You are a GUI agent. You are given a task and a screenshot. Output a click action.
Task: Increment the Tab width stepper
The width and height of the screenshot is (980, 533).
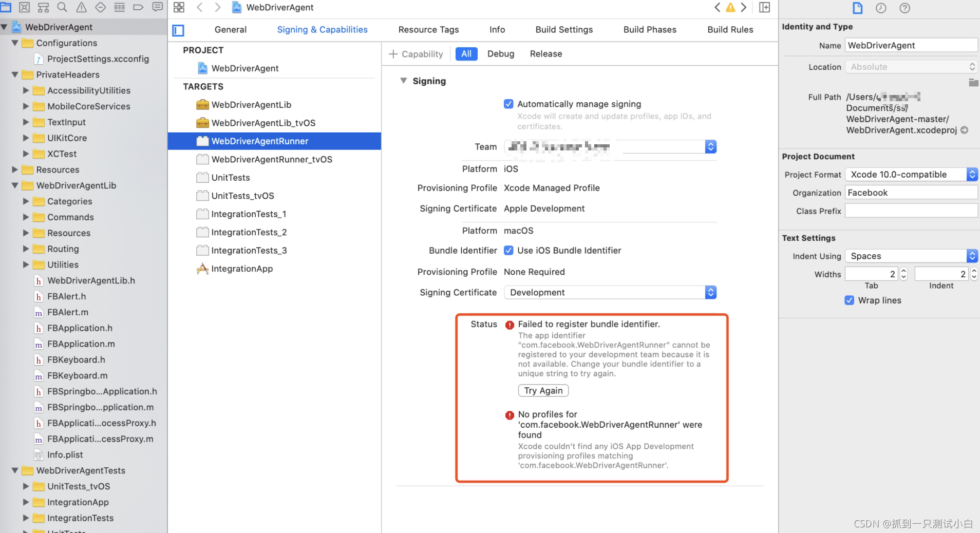coord(904,271)
